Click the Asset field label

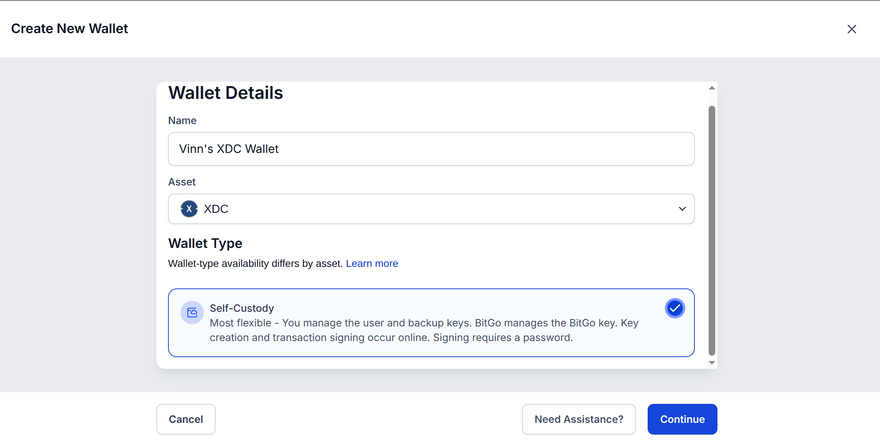[x=182, y=182]
